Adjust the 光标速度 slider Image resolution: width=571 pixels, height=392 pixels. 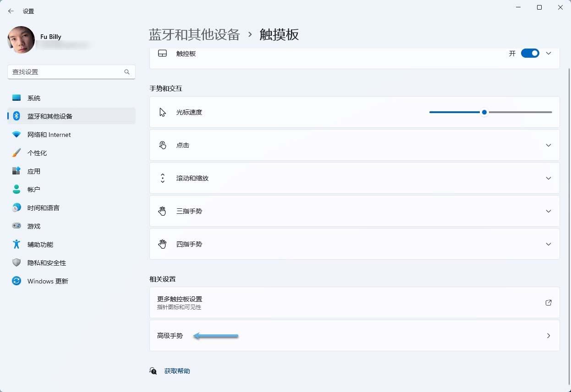point(484,112)
